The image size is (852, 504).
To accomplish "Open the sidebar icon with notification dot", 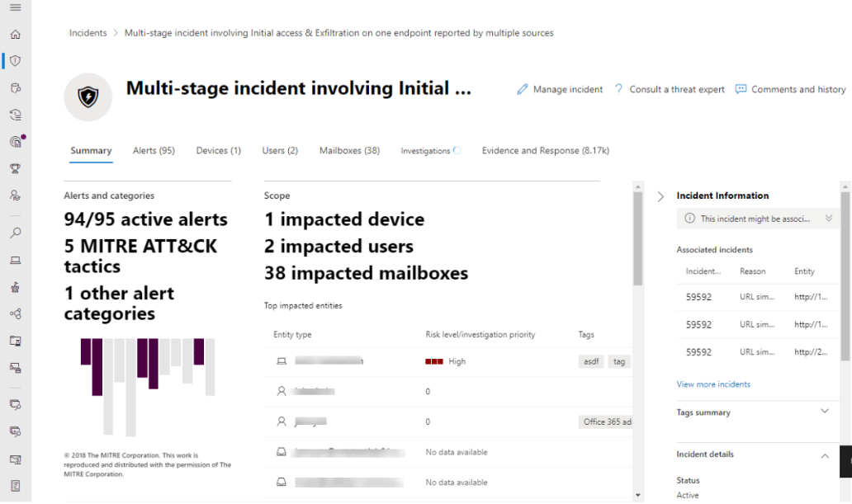I will pos(17,141).
